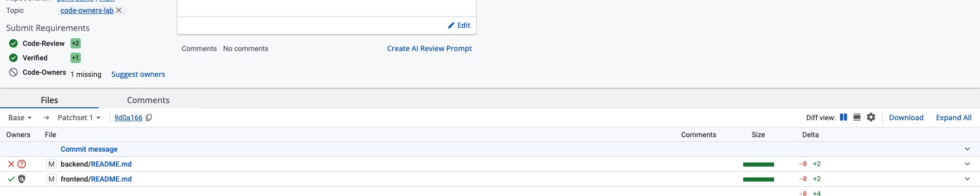
Task: Expand frontend/README.md diff chevron
Action: 967,179
